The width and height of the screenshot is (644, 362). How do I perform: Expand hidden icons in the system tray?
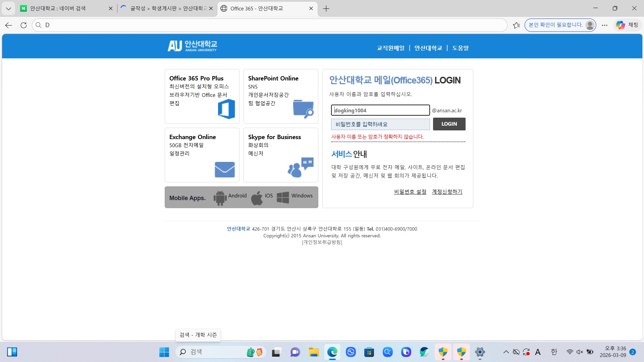coord(506,352)
